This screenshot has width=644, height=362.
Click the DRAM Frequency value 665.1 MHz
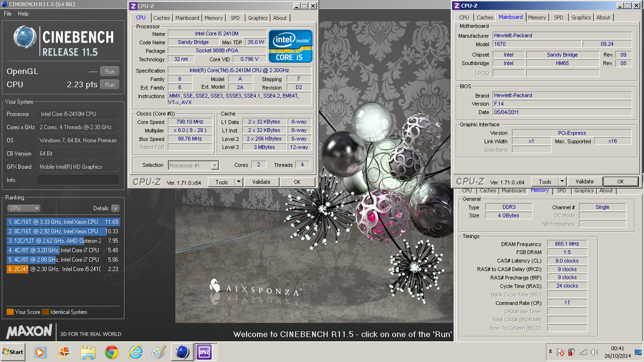point(567,244)
